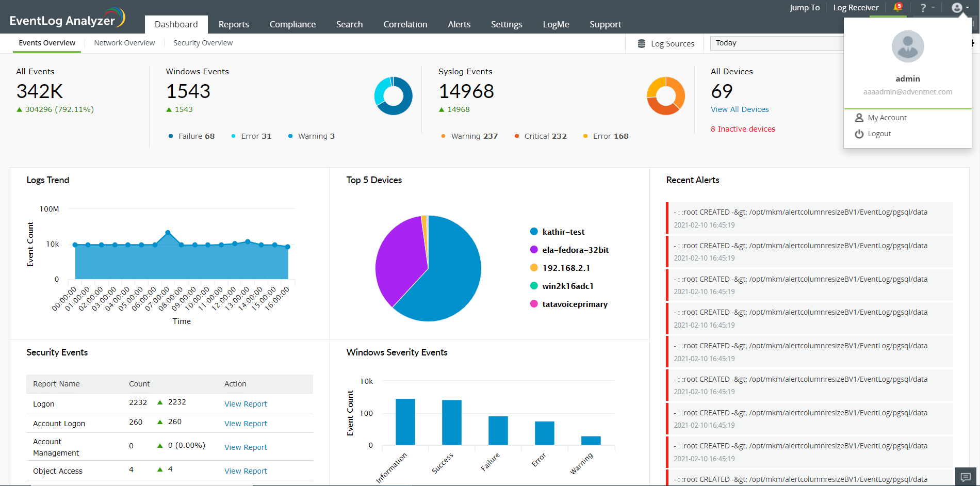Screen dimensions: 980x486
Task: Open the Compliance menu tab
Action: [x=292, y=24]
